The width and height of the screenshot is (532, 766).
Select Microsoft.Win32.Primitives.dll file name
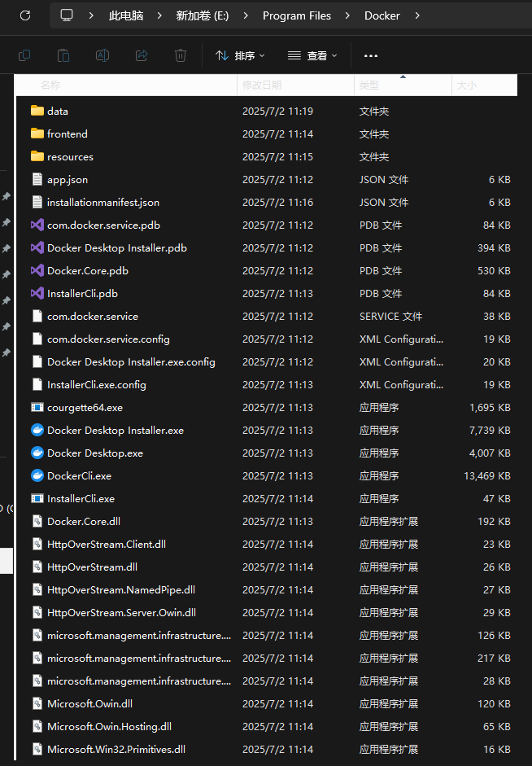click(116, 749)
